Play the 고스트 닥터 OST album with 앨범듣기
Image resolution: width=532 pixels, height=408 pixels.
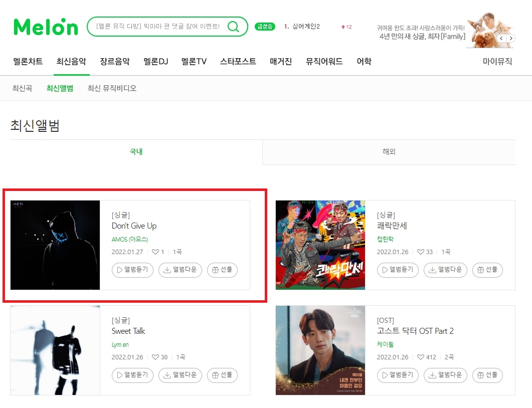click(398, 375)
